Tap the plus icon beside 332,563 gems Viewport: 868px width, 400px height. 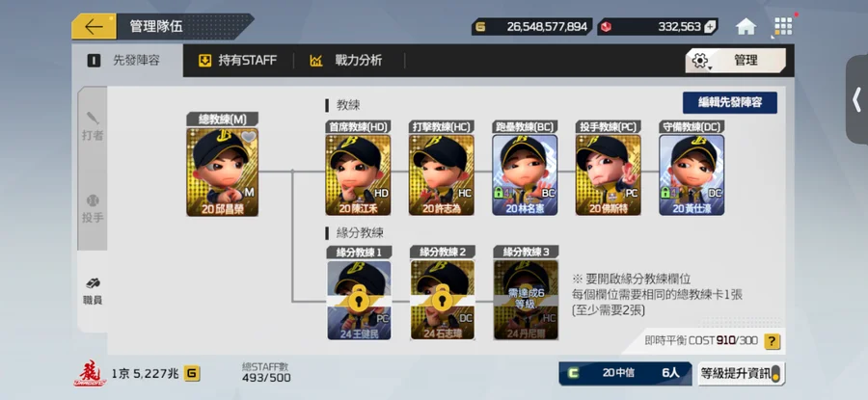pos(710,27)
